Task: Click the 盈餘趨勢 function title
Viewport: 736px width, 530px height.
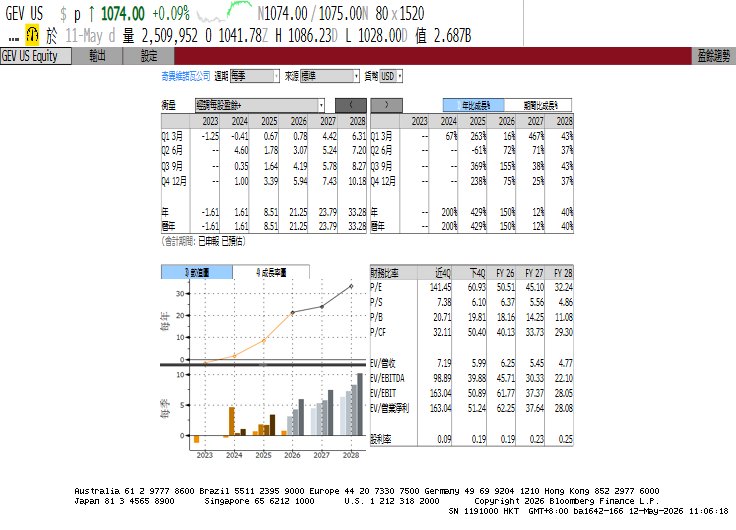Action: 713,56
